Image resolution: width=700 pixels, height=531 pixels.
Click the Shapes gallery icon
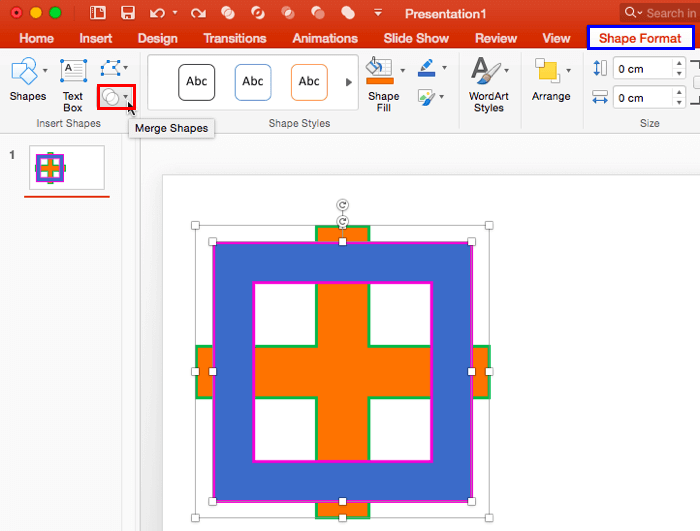[24, 71]
